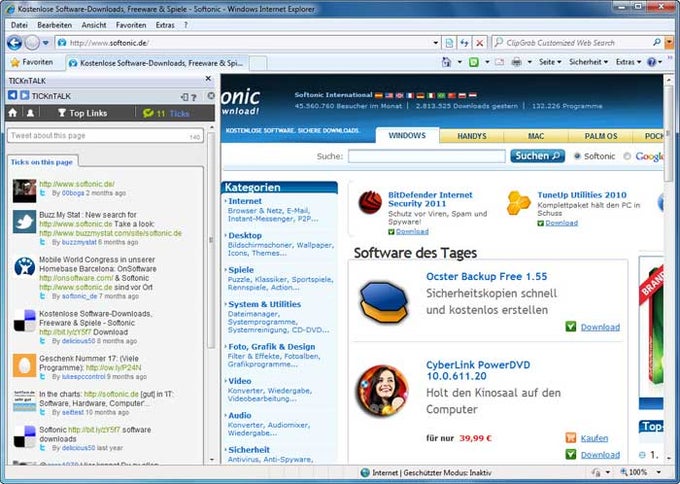
Task: Click the Tweet about this page field
Action: coord(105,136)
